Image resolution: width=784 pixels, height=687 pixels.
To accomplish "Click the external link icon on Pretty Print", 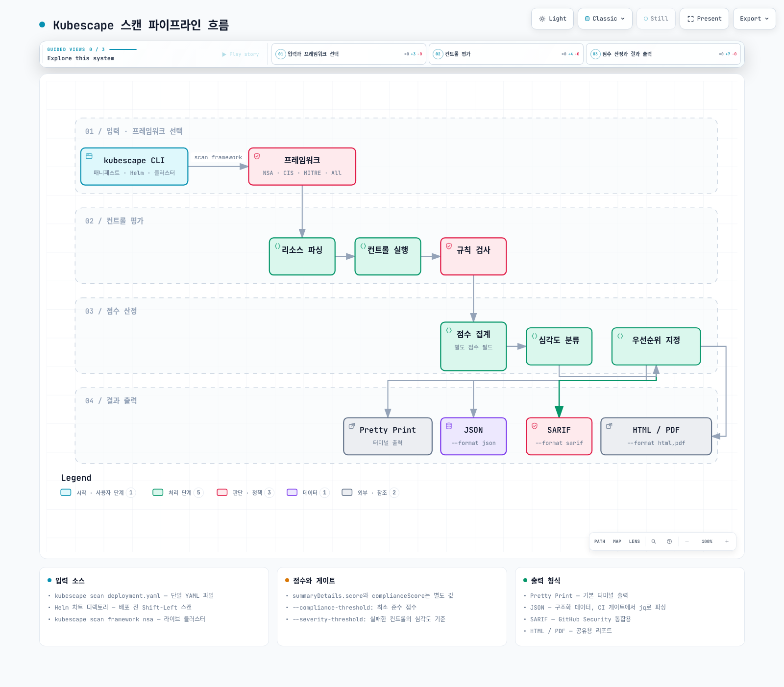I will tap(352, 426).
